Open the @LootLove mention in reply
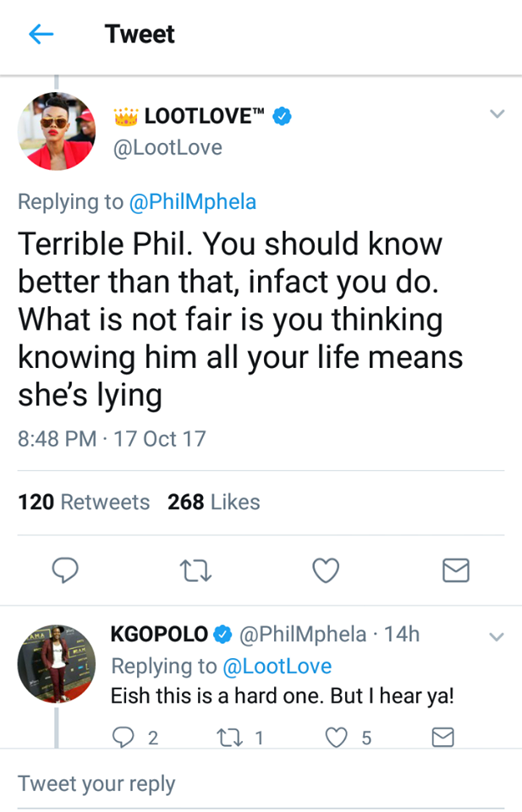The height and width of the screenshot is (812, 522). pos(277,666)
